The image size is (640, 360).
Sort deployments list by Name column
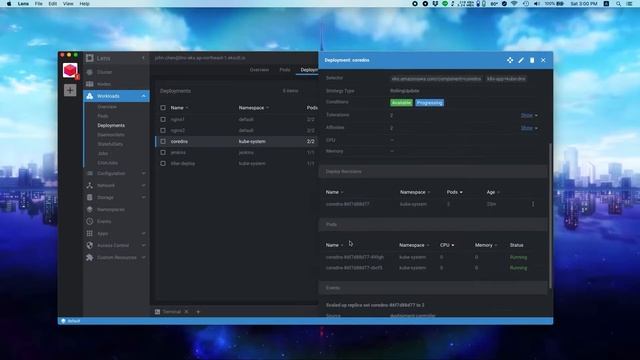tap(179, 108)
